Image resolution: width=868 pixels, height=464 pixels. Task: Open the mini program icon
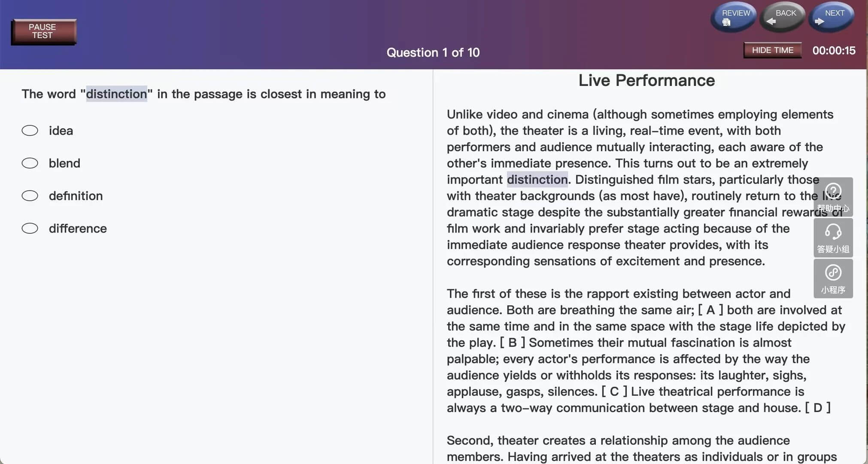(x=833, y=278)
